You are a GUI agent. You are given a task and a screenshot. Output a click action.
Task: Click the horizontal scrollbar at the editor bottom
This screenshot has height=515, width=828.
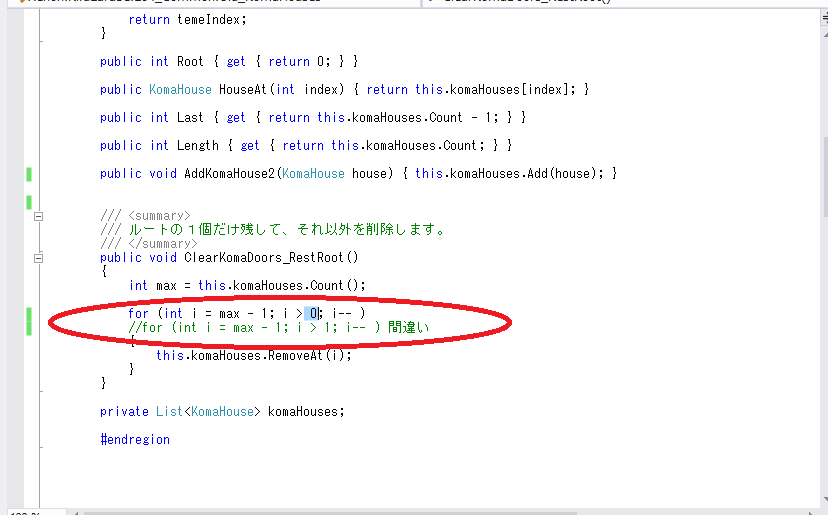[330, 512]
